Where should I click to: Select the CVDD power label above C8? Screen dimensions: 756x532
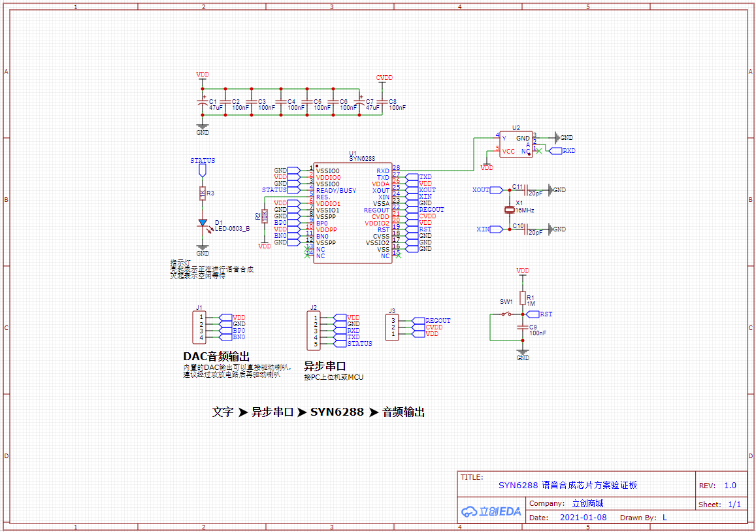click(384, 78)
